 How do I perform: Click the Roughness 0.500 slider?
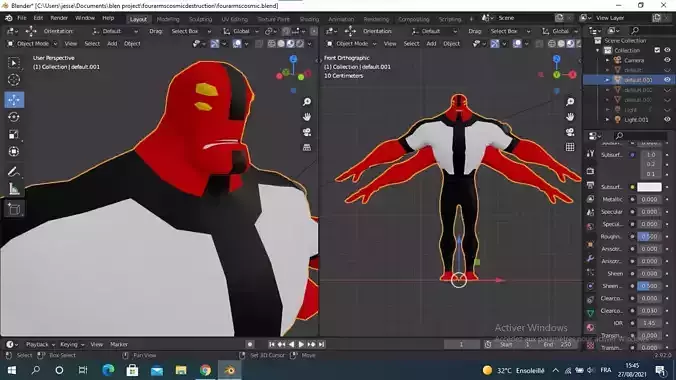(x=649, y=236)
